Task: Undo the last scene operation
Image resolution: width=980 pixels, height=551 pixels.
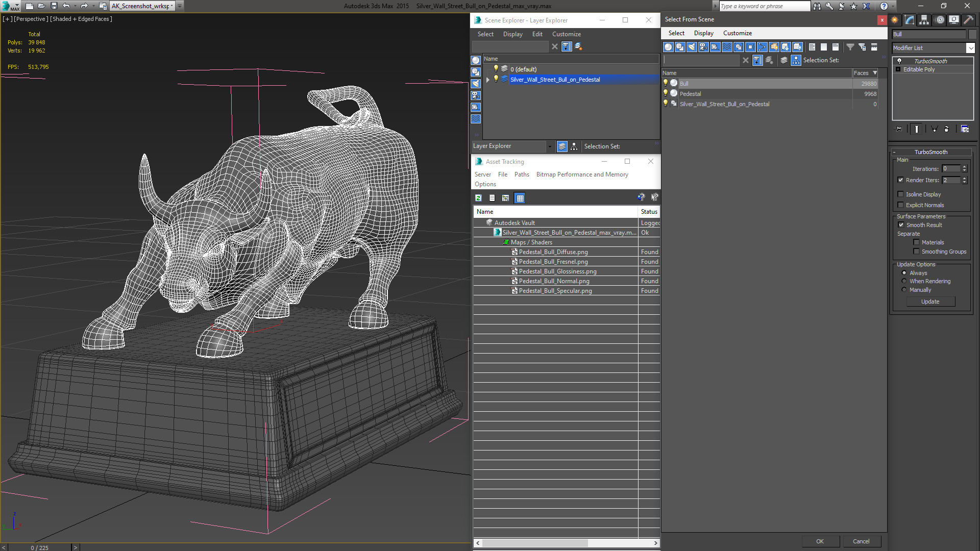Action: pos(66,6)
